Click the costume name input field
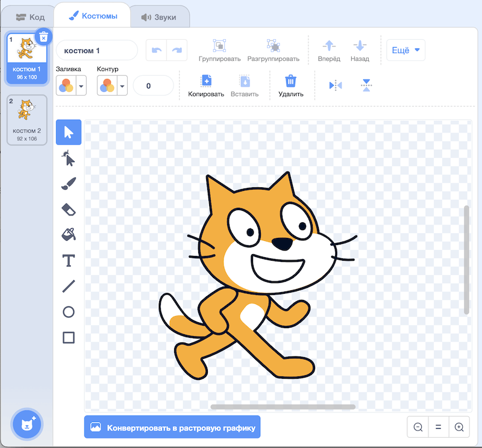Image resolution: width=482 pixels, height=448 pixels. coord(97,51)
